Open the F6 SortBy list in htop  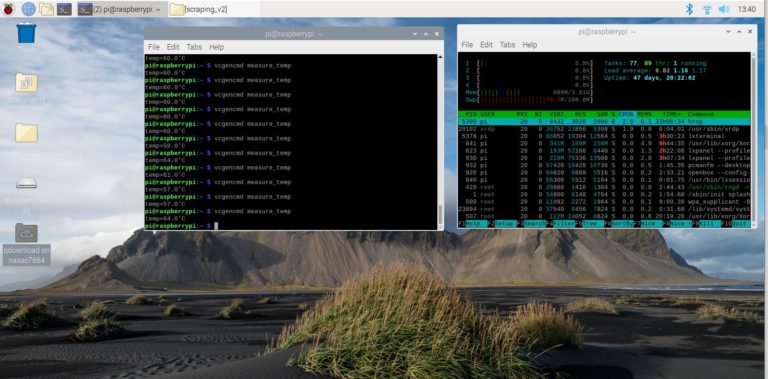[619, 224]
